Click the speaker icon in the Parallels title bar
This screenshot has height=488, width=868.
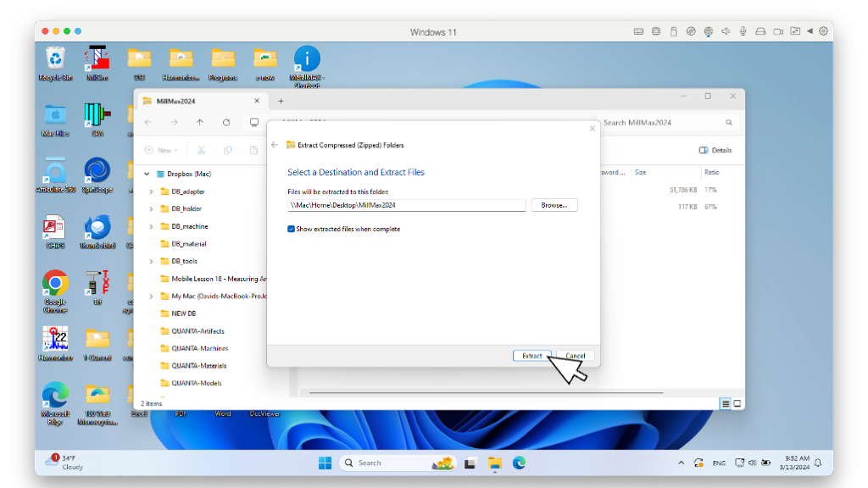[x=726, y=31]
